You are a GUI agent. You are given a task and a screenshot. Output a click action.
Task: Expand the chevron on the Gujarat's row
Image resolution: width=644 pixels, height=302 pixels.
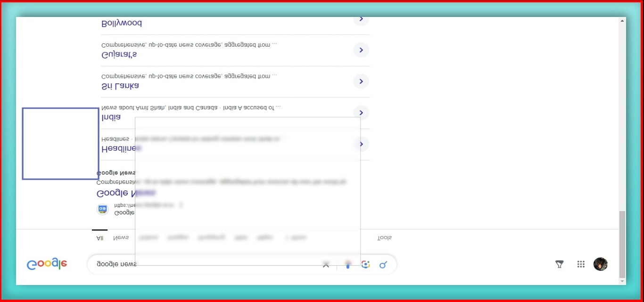(x=361, y=50)
